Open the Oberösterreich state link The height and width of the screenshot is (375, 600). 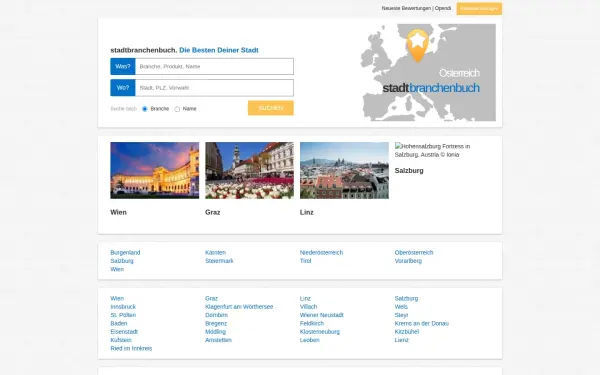click(x=414, y=253)
